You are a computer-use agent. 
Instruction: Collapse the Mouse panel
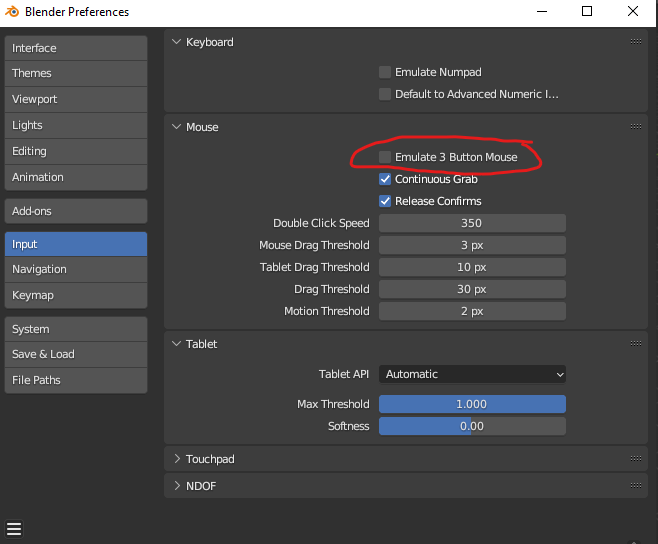pyautogui.click(x=177, y=127)
